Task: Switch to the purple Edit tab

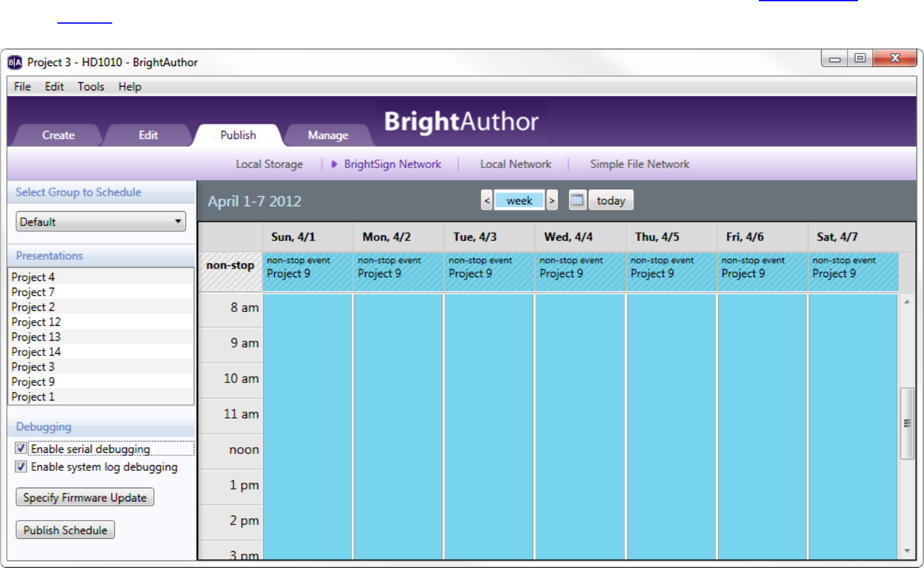Action: coord(148,135)
